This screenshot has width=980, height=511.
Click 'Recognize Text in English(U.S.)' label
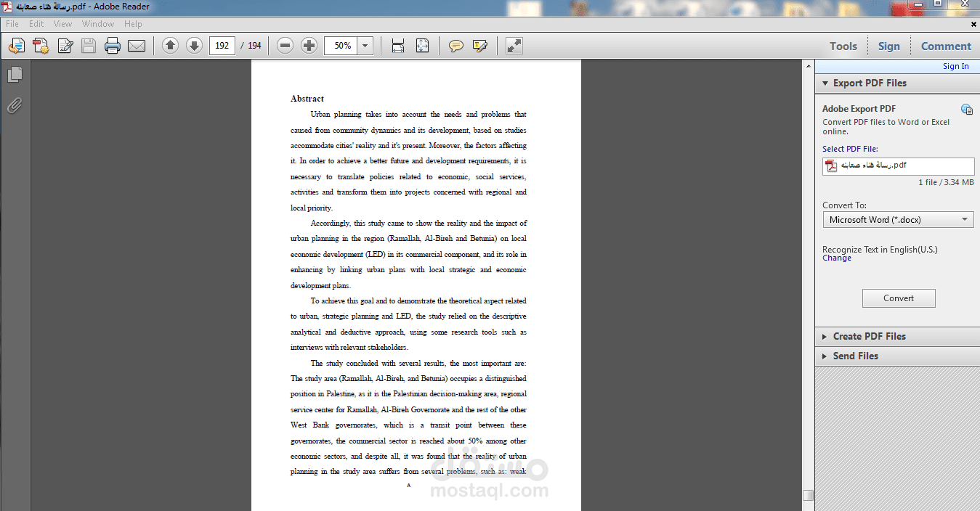880,249
